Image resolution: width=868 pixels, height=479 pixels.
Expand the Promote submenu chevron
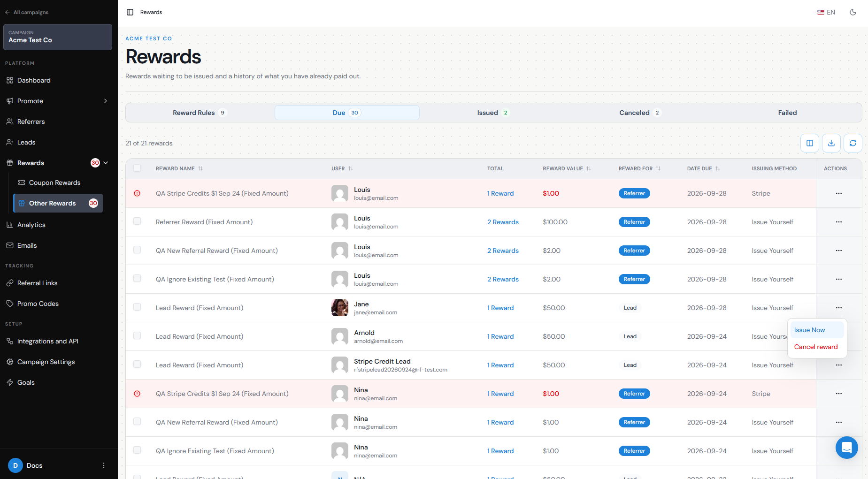tap(106, 101)
